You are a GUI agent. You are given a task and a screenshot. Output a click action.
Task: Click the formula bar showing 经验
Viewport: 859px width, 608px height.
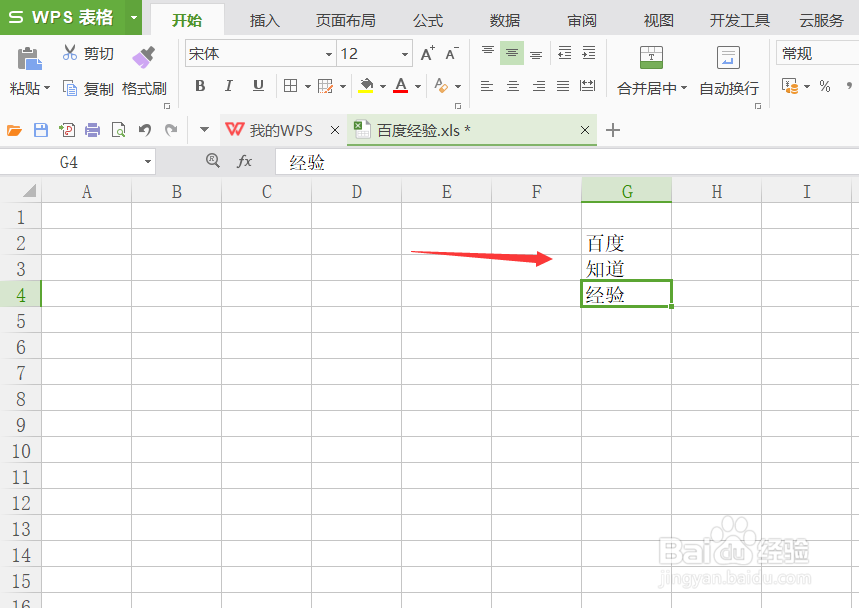567,163
